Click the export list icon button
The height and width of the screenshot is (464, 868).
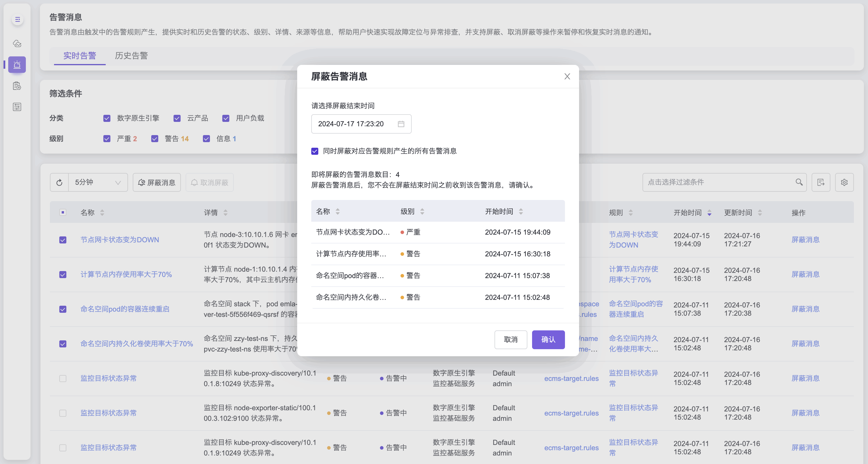pyautogui.click(x=820, y=182)
